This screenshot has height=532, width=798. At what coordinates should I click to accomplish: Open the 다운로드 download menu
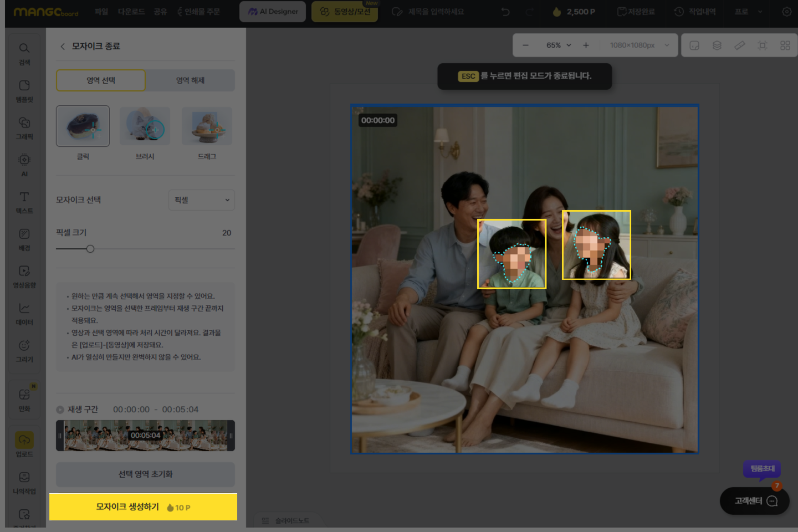131,12
